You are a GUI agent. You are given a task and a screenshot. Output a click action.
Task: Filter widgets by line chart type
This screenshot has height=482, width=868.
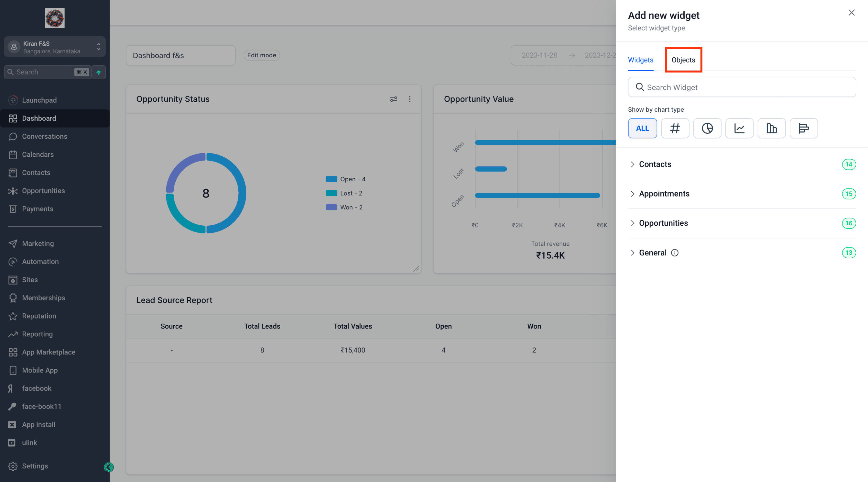coord(739,128)
